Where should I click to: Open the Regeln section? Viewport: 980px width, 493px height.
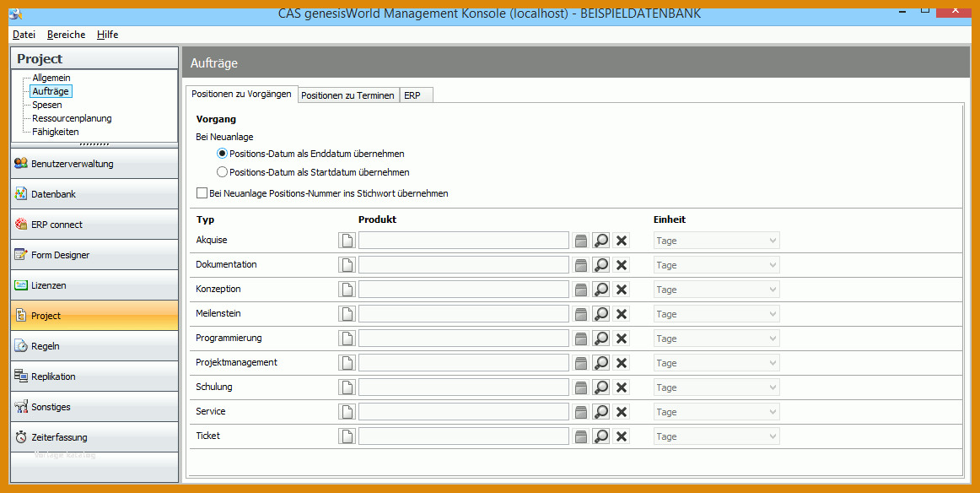[x=94, y=345]
